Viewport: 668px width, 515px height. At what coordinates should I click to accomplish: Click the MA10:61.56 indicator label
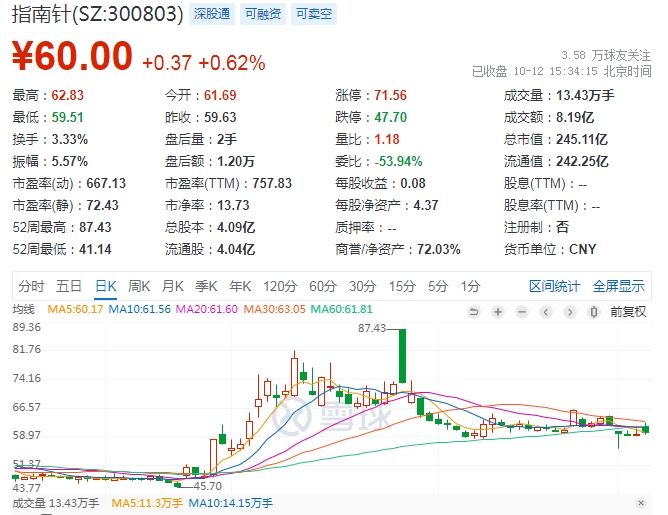(x=139, y=309)
